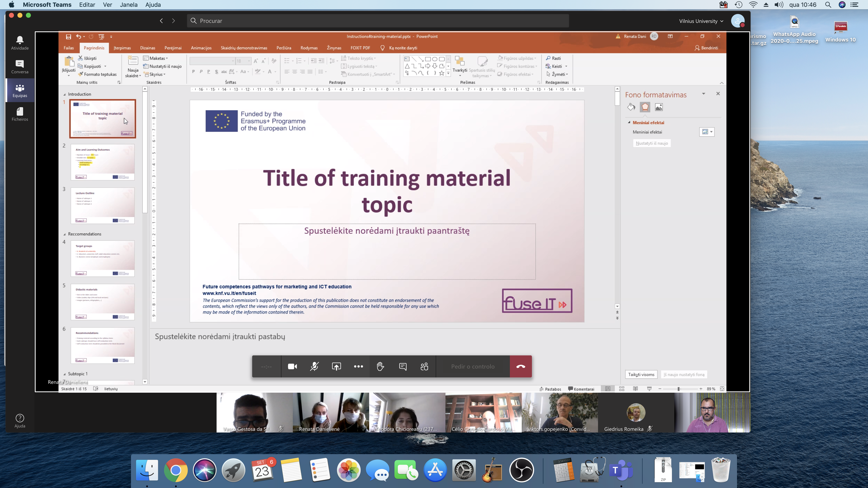Select the effects pentagon icon in Fono formatavimas
The image size is (868, 488).
645,107
